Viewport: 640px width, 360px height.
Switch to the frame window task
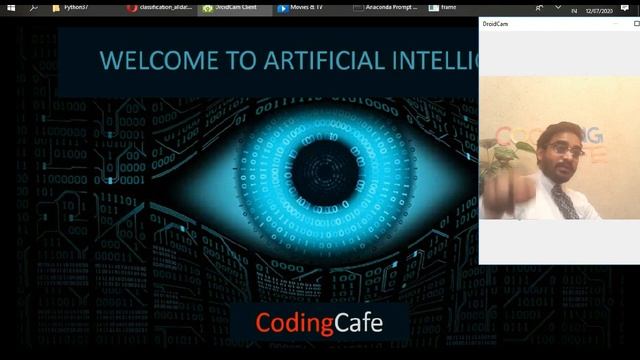pyautogui.click(x=443, y=8)
